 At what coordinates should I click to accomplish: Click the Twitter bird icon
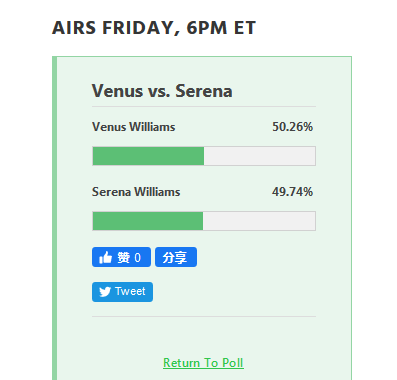click(x=105, y=292)
